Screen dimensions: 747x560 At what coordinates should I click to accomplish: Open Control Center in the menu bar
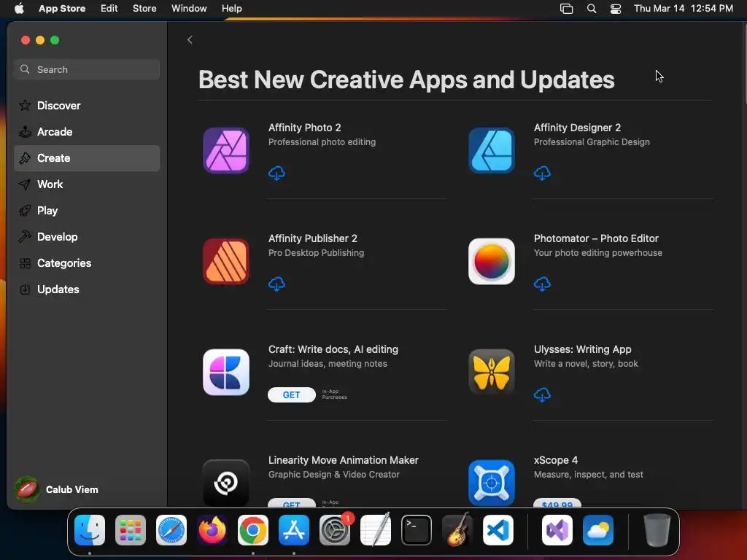(x=616, y=9)
